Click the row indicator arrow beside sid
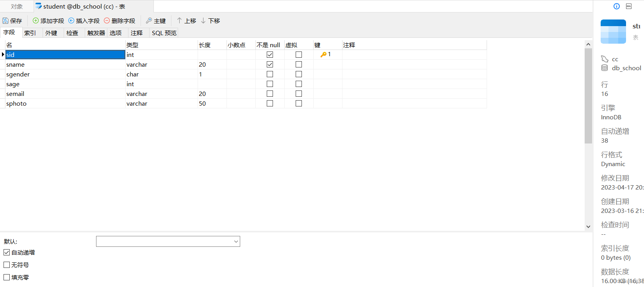Viewport: 644px width, 287px height. point(3,55)
